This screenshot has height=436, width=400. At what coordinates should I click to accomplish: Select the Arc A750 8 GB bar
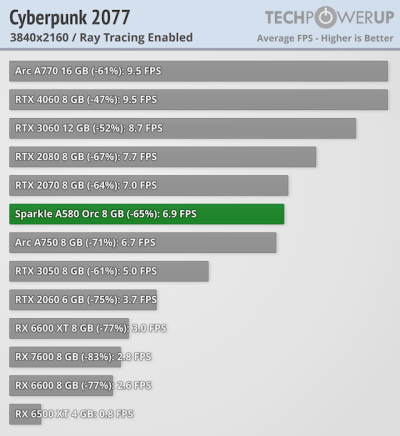point(142,243)
